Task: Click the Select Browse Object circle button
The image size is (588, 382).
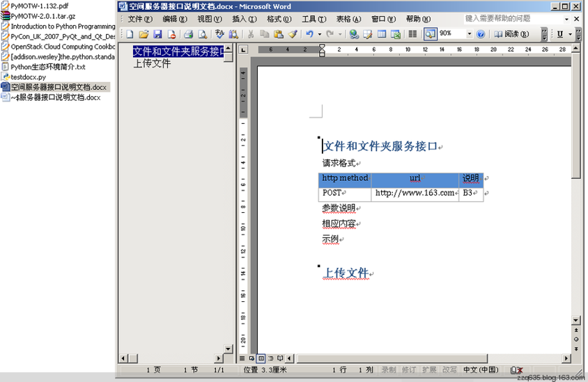Action: pos(576,340)
